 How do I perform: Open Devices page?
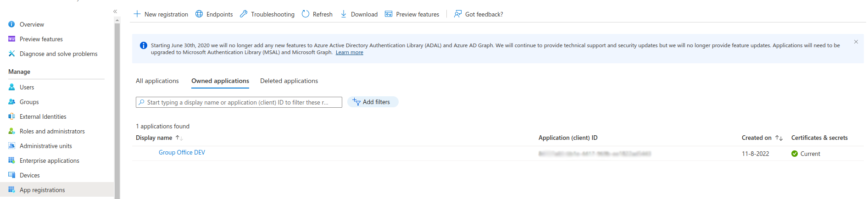[29, 175]
